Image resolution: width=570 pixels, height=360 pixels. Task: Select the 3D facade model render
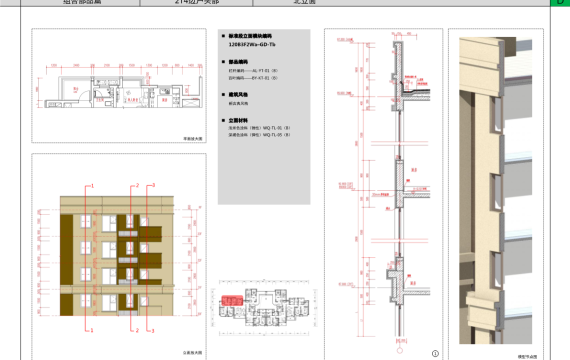click(x=495, y=191)
